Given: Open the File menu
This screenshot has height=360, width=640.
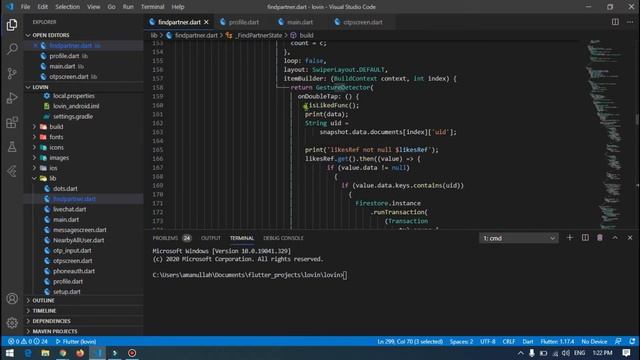Looking at the screenshot, I should pos(25,7).
